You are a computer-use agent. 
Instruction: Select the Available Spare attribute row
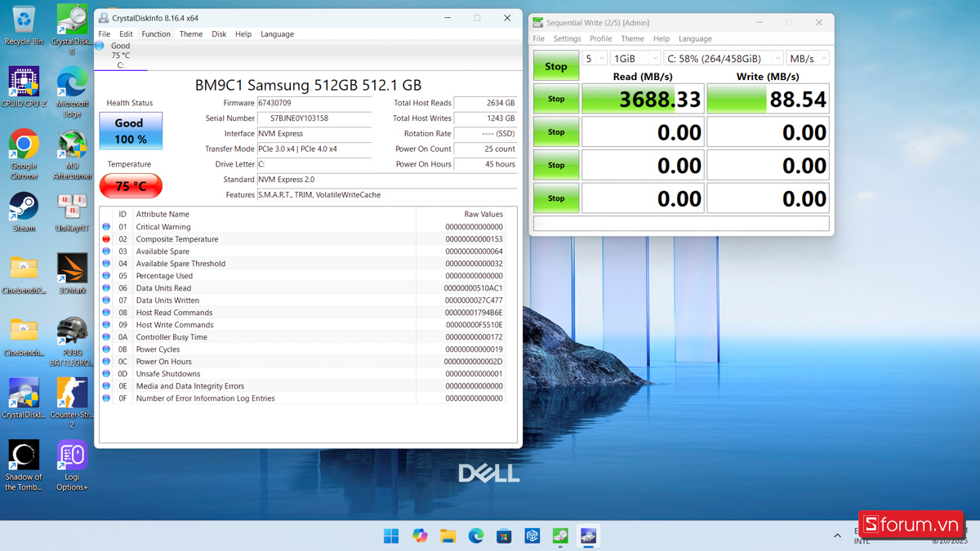pyautogui.click(x=303, y=251)
